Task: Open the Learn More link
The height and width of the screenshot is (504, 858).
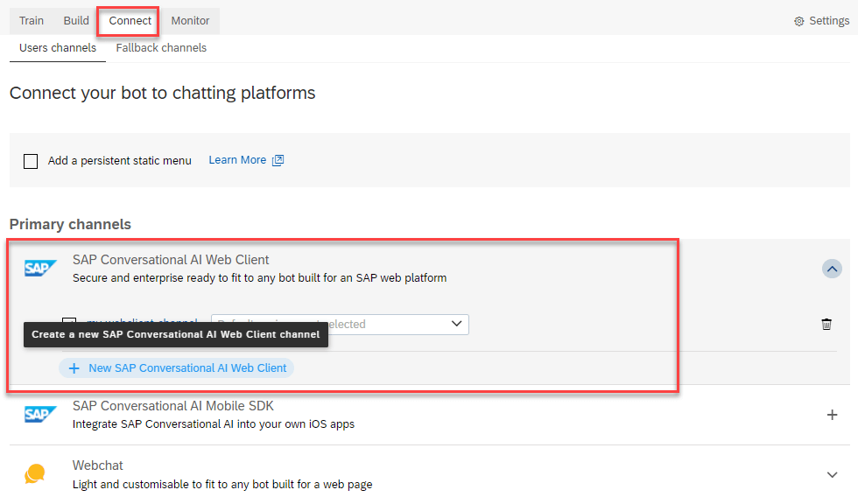Action: click(x=237, y=160)
